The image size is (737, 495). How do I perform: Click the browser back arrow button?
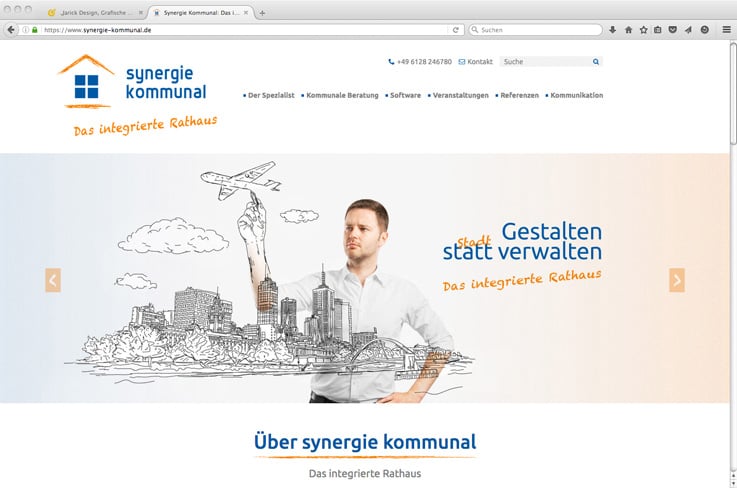[11, 30]
